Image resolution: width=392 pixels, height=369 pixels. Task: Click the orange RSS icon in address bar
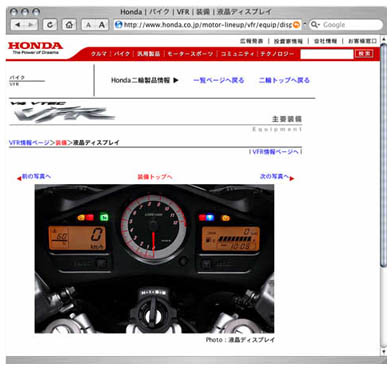pos(296,25)
